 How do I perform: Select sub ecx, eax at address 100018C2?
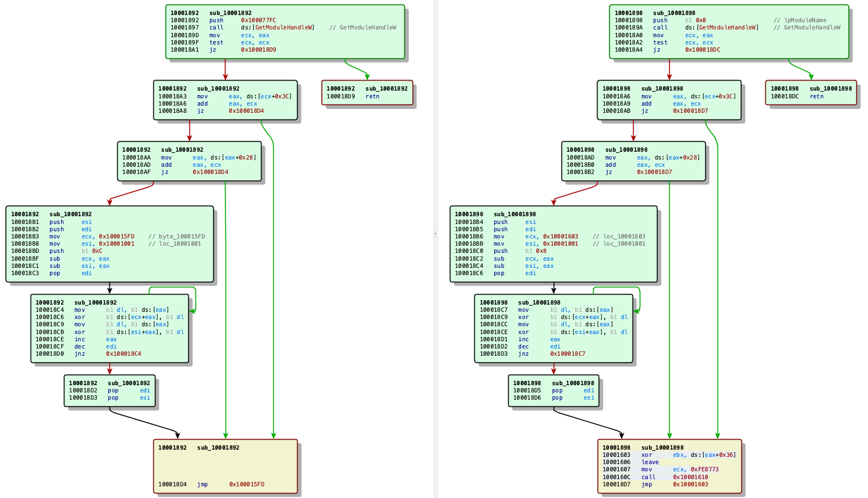tap(504, 258)
